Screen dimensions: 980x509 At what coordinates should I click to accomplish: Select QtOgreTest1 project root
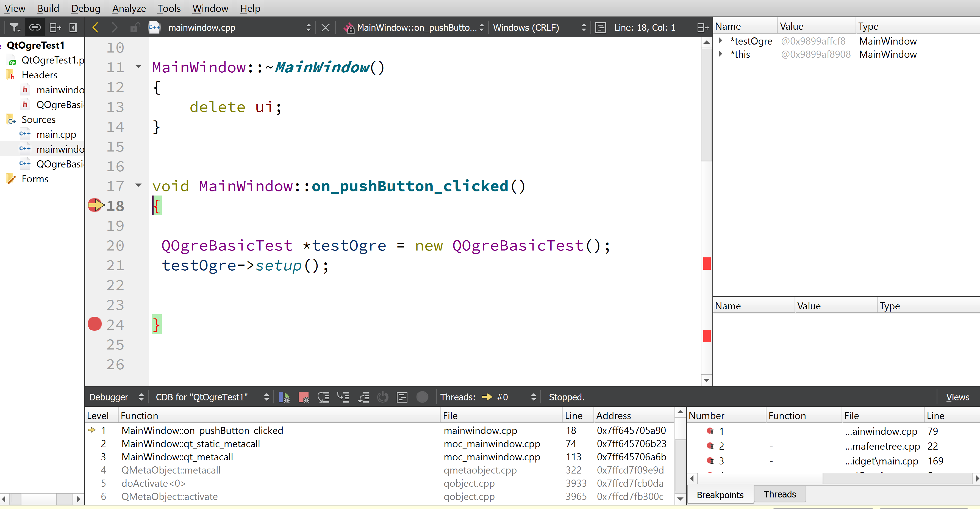35,45
